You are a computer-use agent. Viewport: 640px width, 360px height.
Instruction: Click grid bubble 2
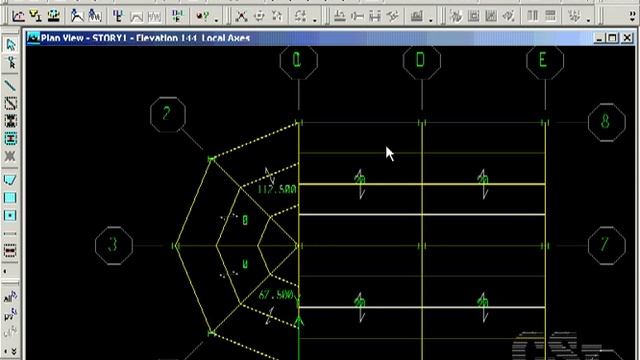point(167,114)
